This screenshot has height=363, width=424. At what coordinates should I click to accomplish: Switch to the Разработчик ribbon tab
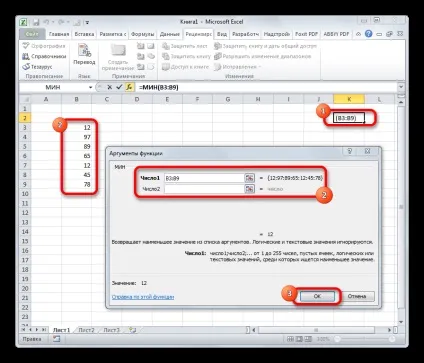(x=245, y=34)
